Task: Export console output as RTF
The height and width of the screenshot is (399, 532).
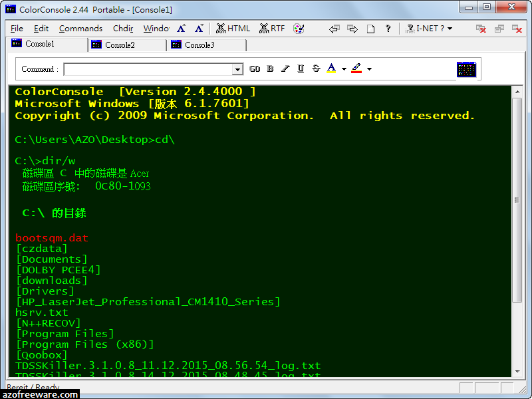Action: click(272, 29)
